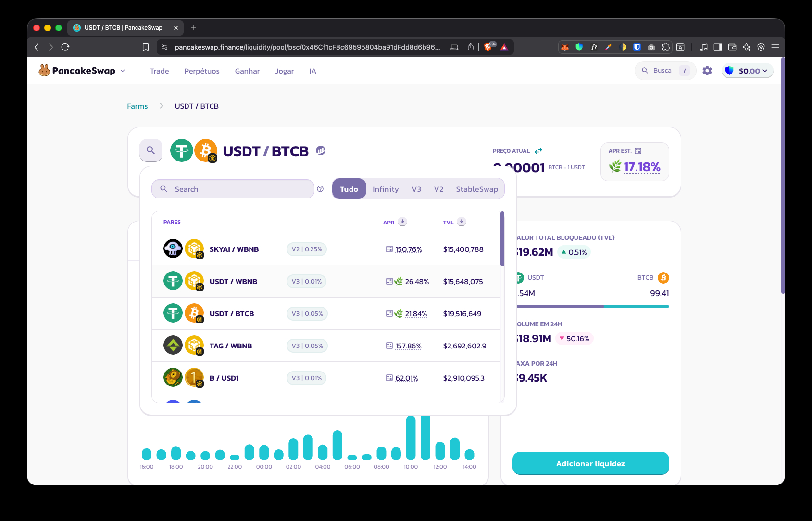Filter pools by V3
812x521 pixels.
click(416, 189)
